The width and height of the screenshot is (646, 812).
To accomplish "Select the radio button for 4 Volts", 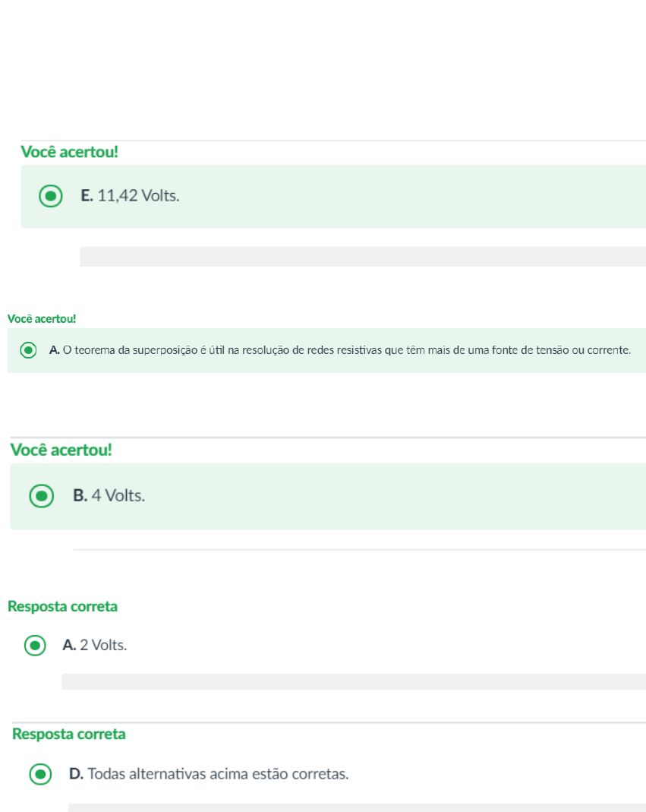I will [x=42, y=496].
